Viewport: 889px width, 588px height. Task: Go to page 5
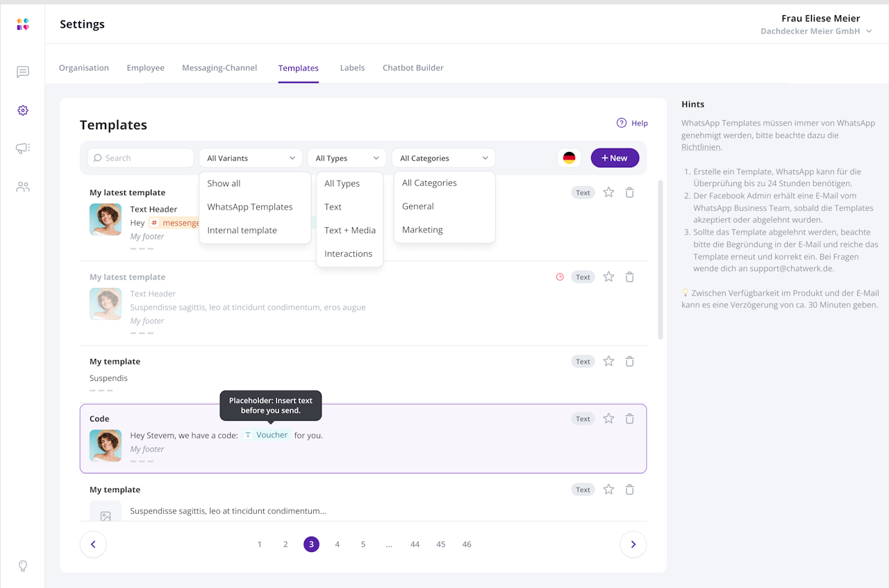tap(363, 544)
